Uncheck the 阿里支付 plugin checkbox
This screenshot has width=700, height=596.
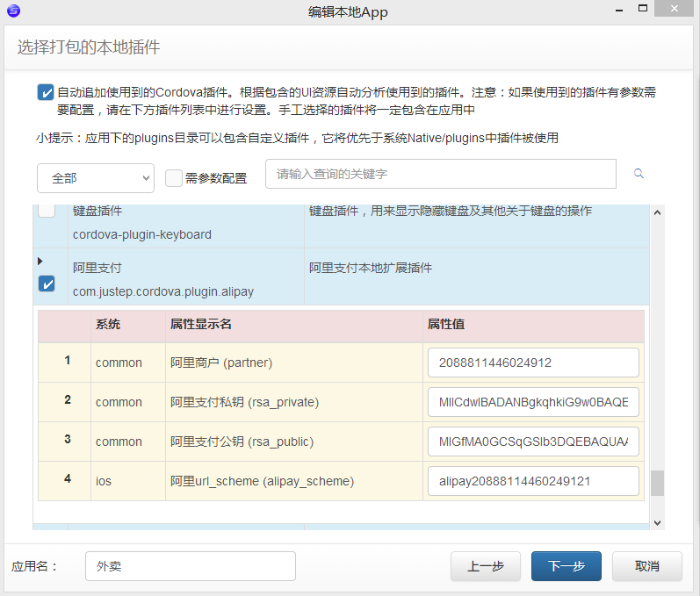(47, 284)
